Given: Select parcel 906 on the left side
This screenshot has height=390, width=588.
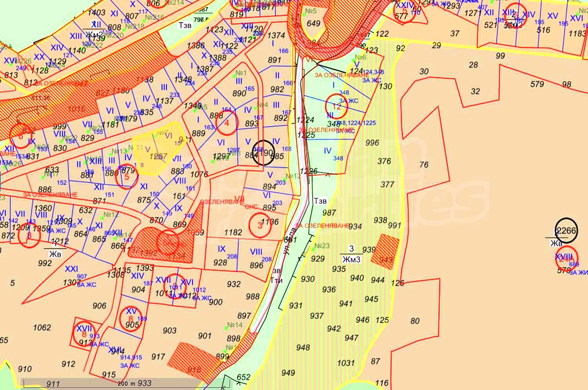Looking at the screenshot, I should [99, 306].
